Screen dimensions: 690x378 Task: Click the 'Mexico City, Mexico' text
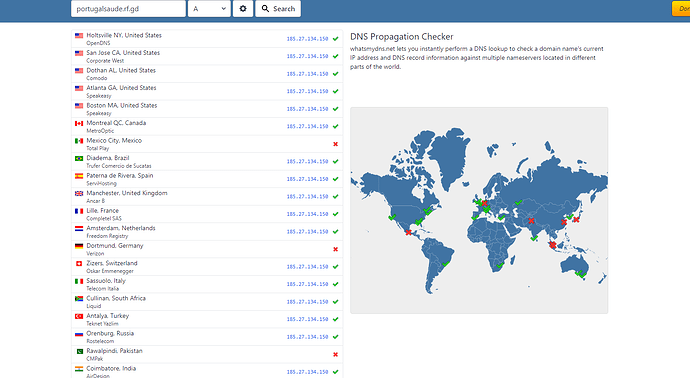pyautogui.click(x=114, y=140)
